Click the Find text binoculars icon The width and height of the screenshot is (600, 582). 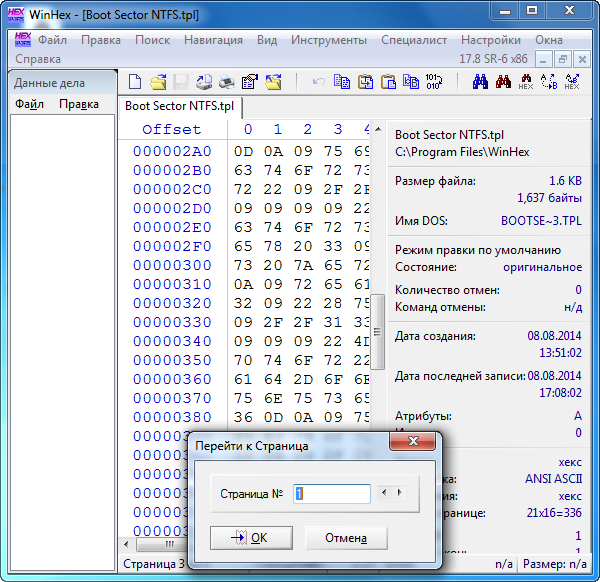479,82
